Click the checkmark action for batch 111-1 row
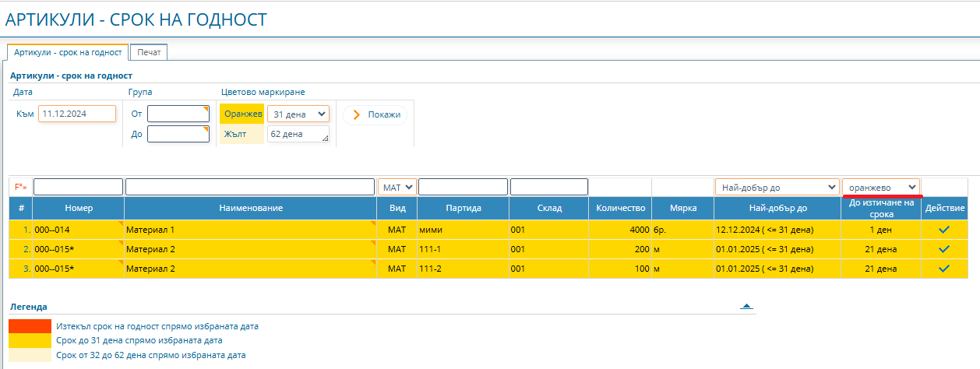This screenshot has width=980, height=369. pyautogui.click(x=944, y=249)
